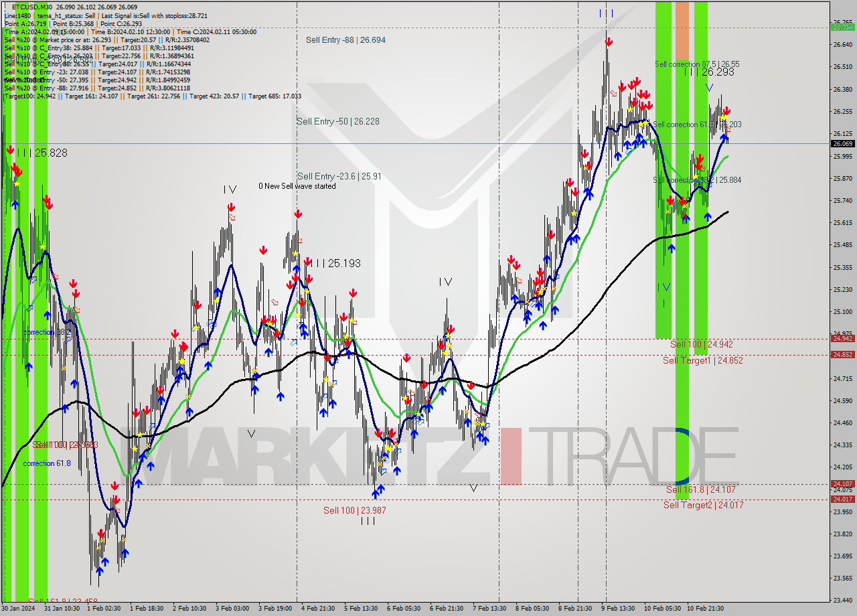Click the '1 Feb 18:30' time label
This screenshot has width=857, height=616.
pyautogui.click(x=147, y=609)
